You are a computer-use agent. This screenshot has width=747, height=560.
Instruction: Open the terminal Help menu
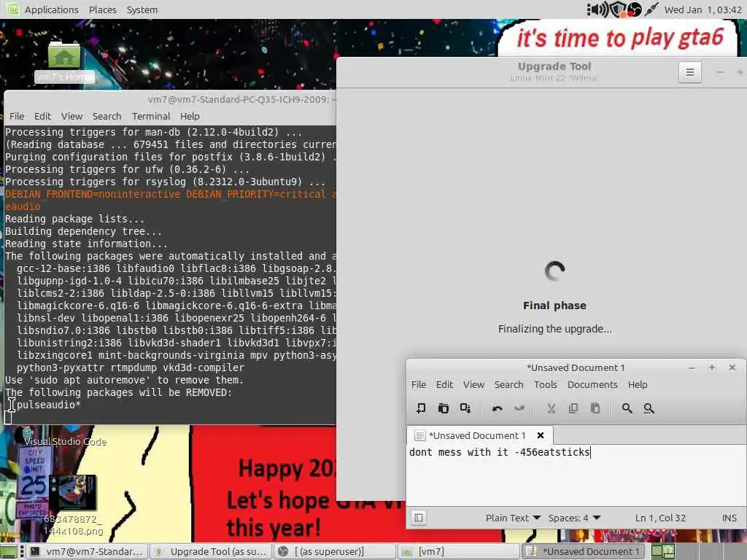click(190, 116)
